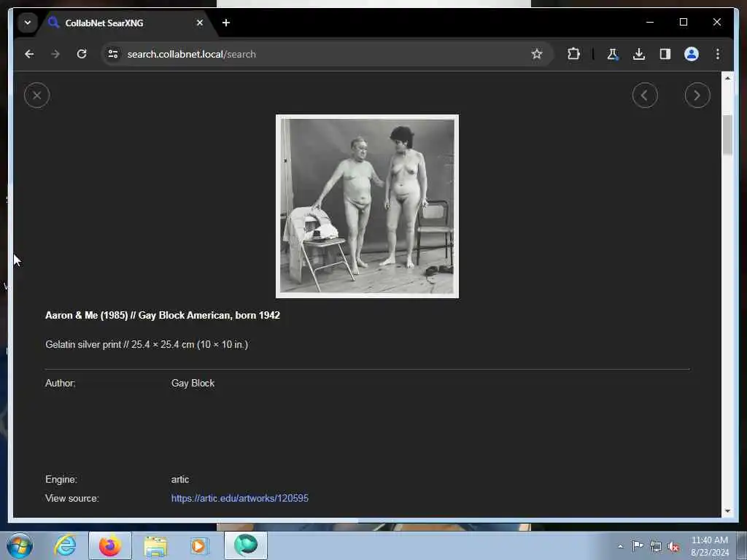Click the green browser taskbar icon
Viewport: 747px width, 560px height.
pyautogui.click(x=246, y=545)
